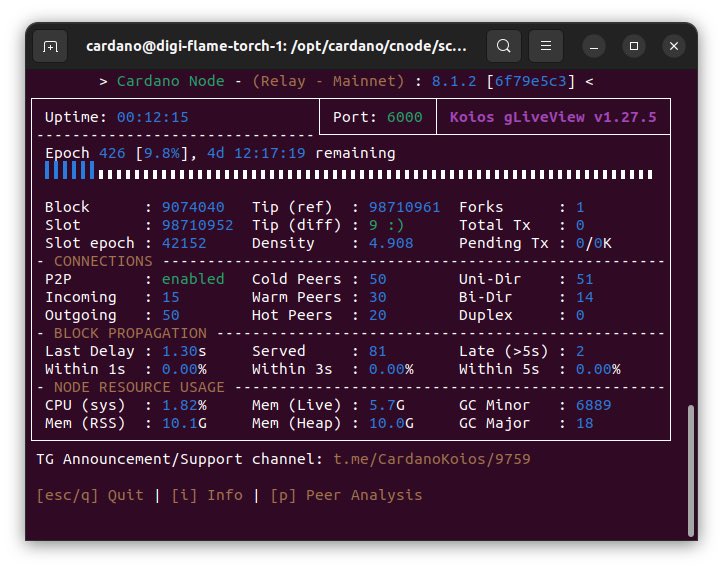Click the GC Minor value 6889
Image resolution: width=723 pixels, height=569 pixels.
(593, 405)
